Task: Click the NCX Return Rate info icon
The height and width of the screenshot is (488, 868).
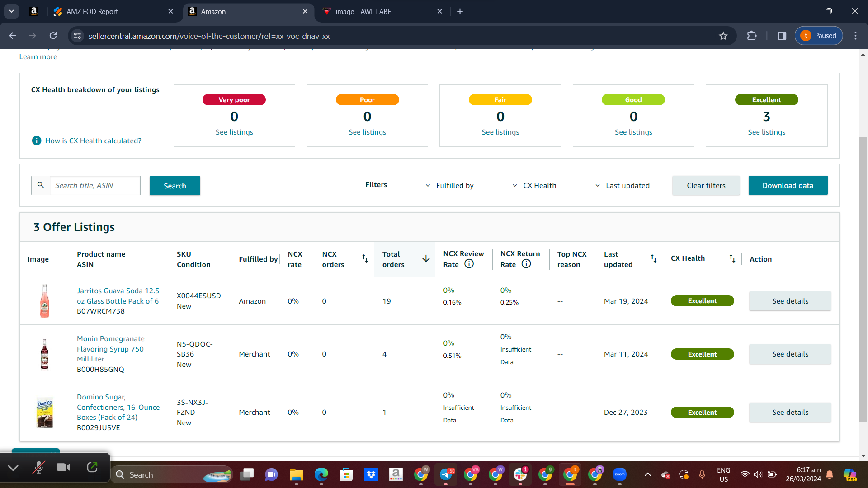Action: pos(526,264)
